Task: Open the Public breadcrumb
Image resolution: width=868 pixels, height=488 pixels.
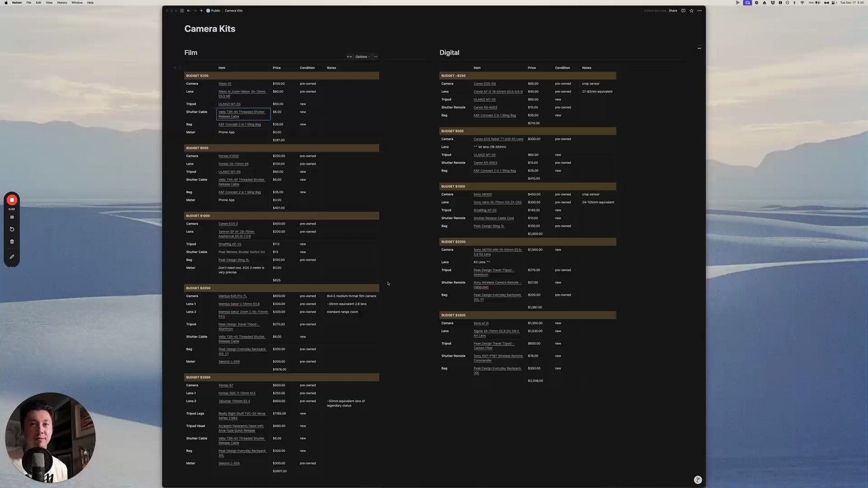Action: point(214,11)
